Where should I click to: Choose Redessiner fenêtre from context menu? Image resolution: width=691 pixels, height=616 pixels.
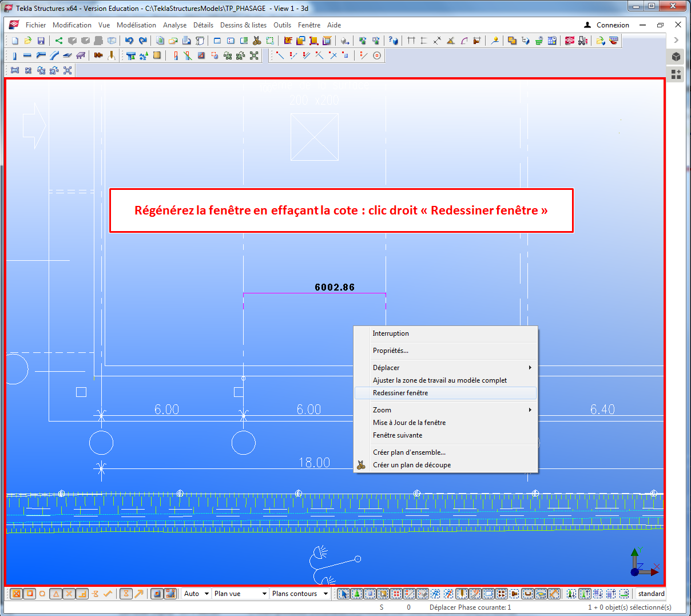point(446,393)
